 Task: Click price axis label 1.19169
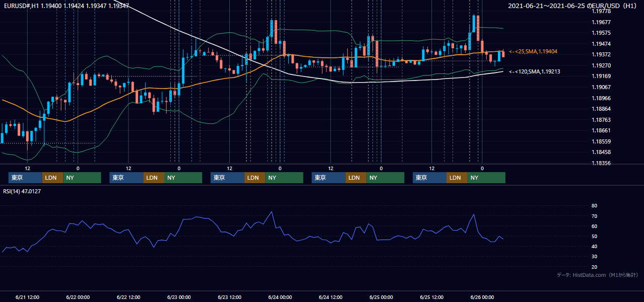pos(601,77)
